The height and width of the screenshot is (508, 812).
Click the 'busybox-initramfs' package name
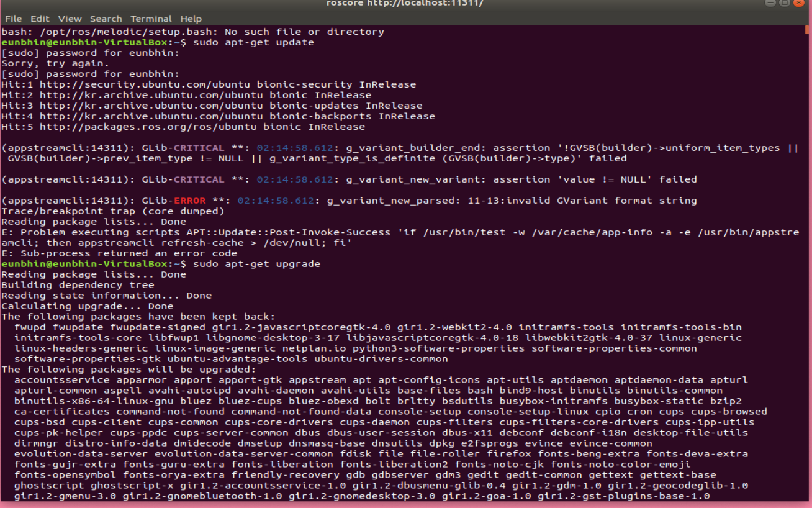pos(553,401)
